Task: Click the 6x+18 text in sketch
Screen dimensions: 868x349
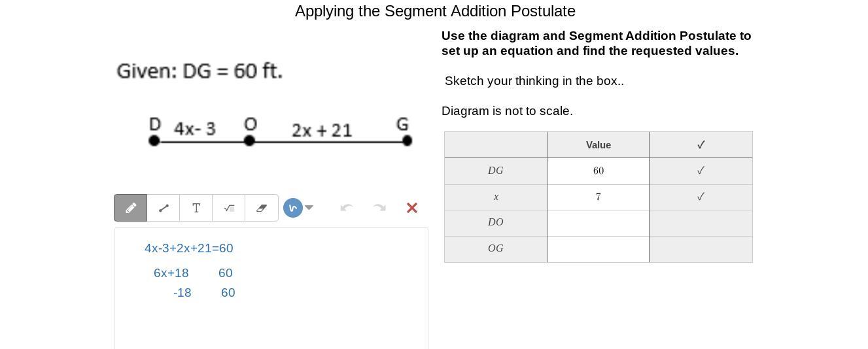Action: (171, 273)
